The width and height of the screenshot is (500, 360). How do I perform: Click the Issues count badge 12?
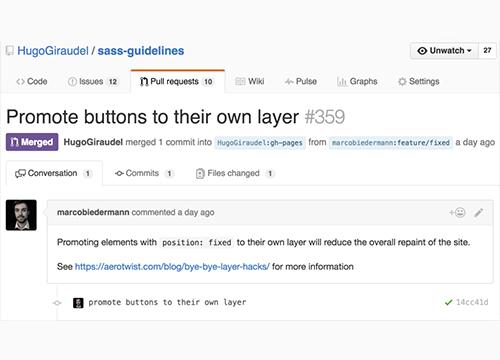tap(113, 82)
